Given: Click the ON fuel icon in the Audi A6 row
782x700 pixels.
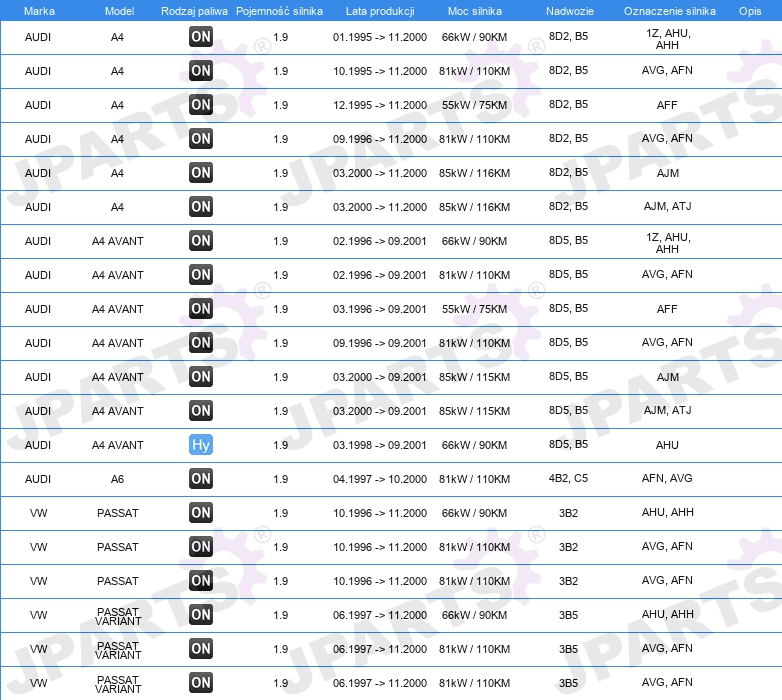Looking at the screenshot, I should pyautogui.click(x=201, y=478).
